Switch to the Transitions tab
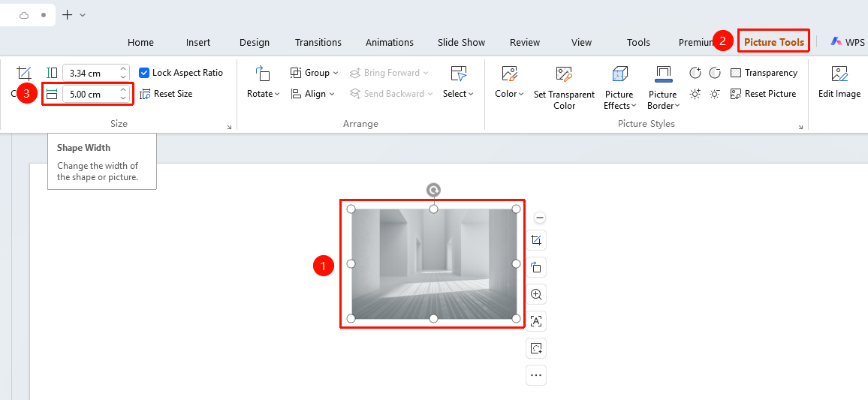The image size is (868, 400). pyautogui.click(x=318, y=42)
